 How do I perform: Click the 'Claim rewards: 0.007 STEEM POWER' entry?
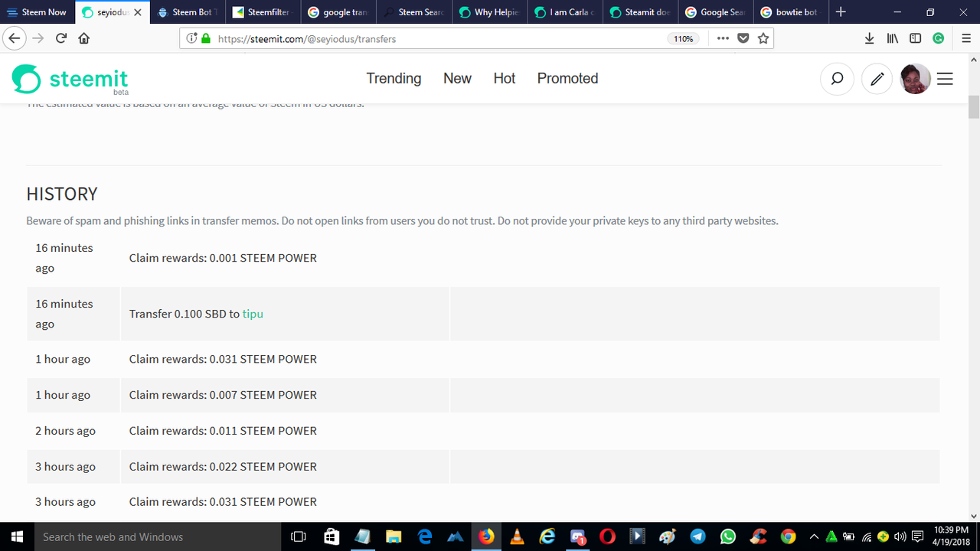coord(223,395)
